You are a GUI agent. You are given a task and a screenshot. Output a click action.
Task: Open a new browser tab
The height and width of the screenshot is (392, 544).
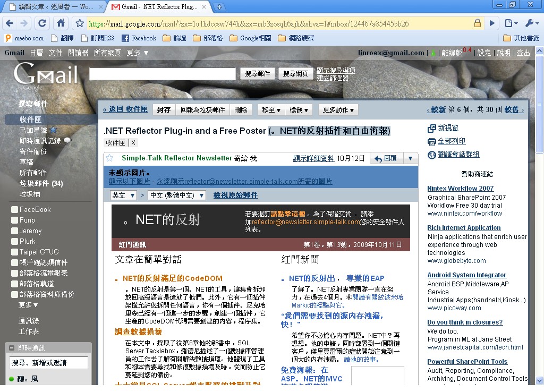[219, 6]
